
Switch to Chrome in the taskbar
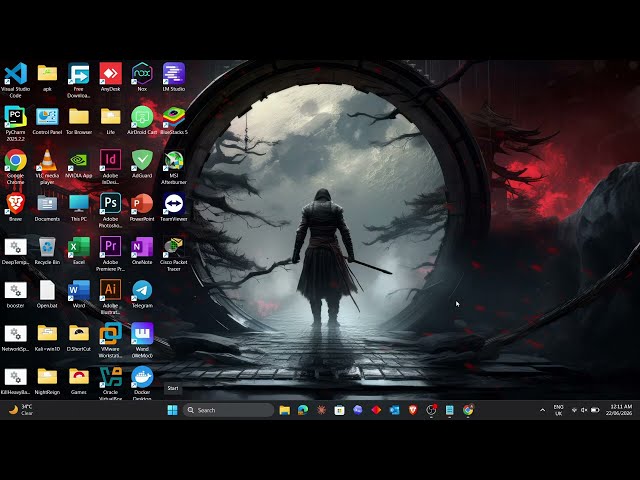[468, 410]
